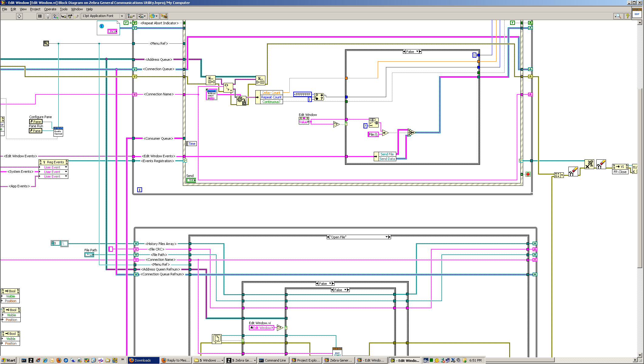Click the Clean Up Diagram button

(164, 16)
